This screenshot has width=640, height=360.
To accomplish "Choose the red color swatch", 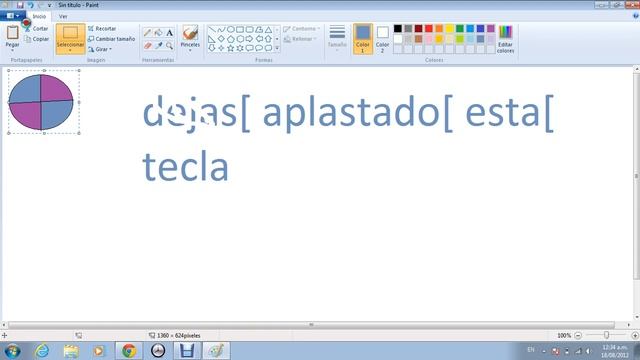I will click(429, 29).
